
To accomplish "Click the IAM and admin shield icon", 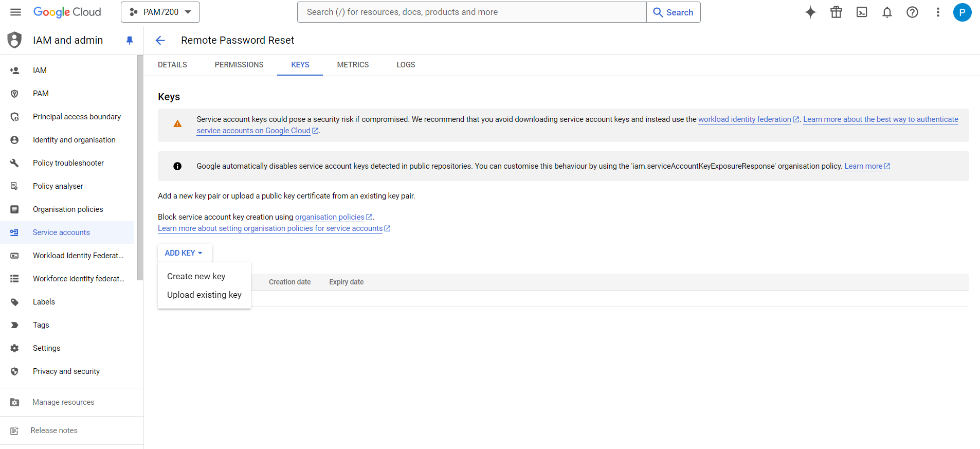I will pyautogui.click(x=15, y=40).
